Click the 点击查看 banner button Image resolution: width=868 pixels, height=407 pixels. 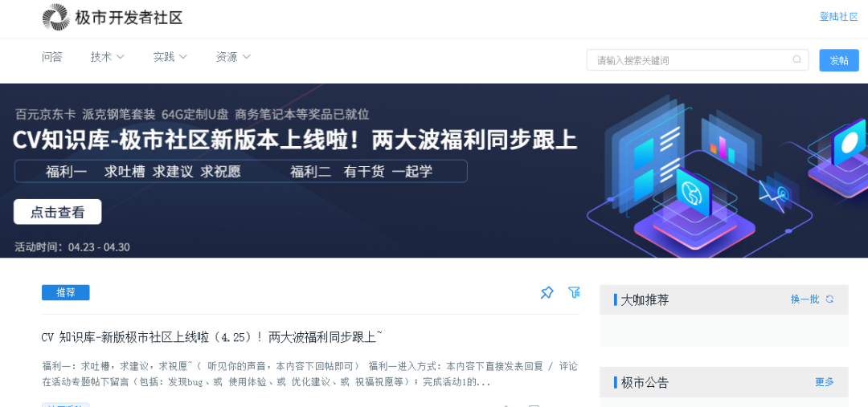click(58, 212)
